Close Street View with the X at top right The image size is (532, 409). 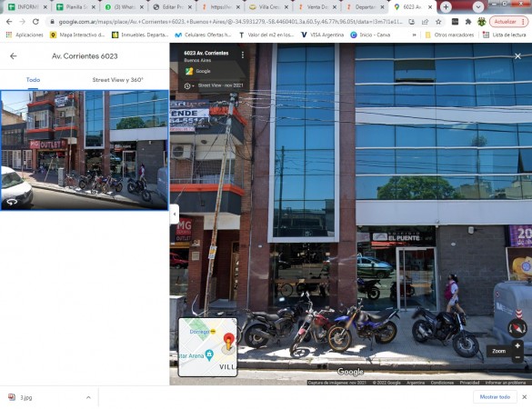(517, 56)
